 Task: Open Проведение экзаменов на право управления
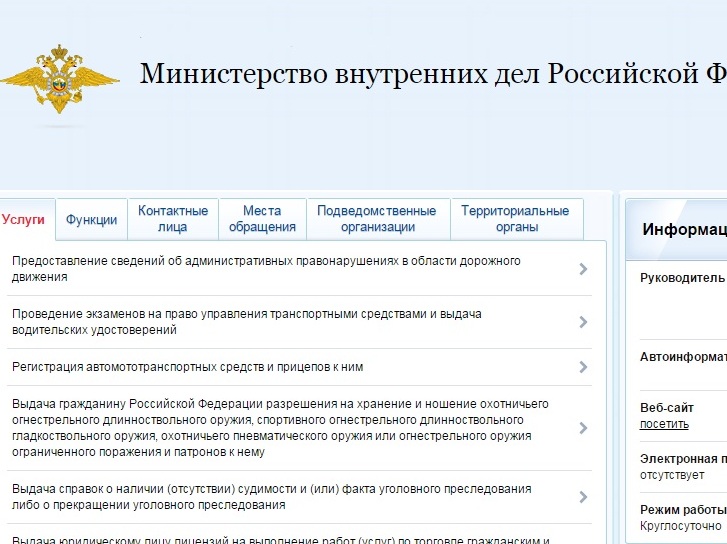pos(246,321)
